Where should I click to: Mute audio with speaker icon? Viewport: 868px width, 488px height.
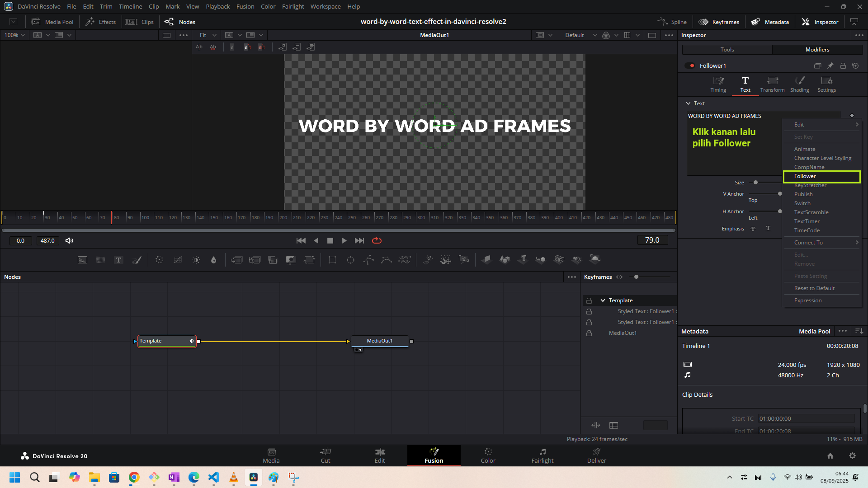(x=69, y=240)
